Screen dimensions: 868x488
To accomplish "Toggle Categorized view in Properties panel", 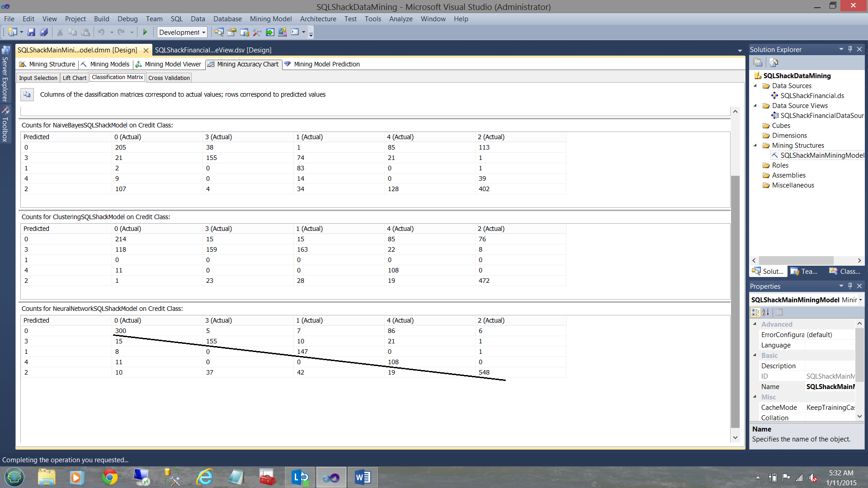I will click(x=755, y=312).
